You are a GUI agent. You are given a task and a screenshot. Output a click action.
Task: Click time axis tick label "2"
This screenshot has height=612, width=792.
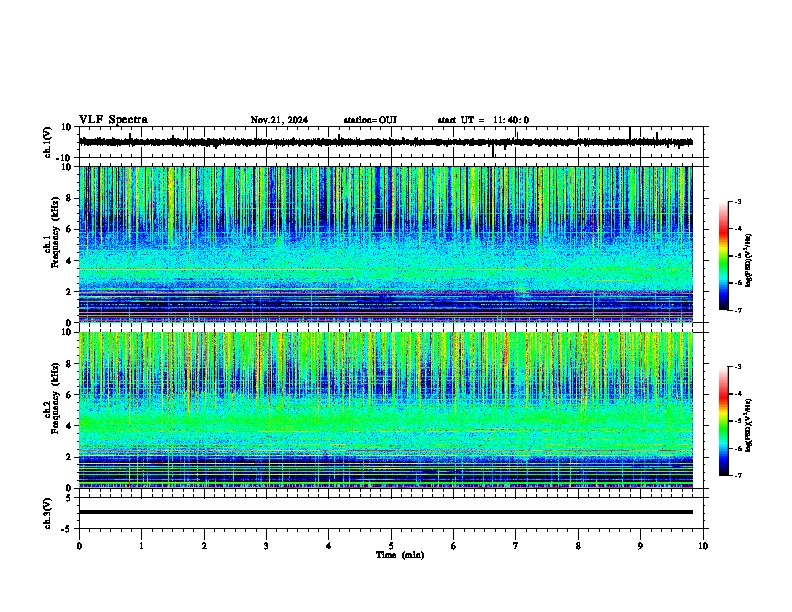coord(204,546)
